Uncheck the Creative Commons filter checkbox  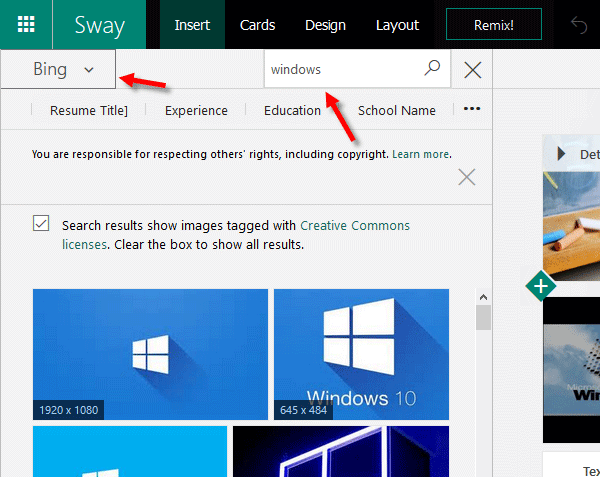(x=41, y=223)
